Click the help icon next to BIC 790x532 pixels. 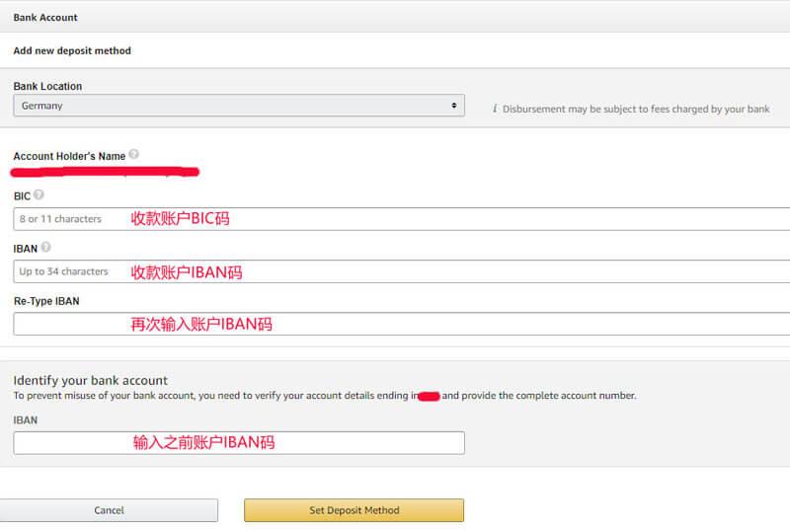tap(39, 194)
